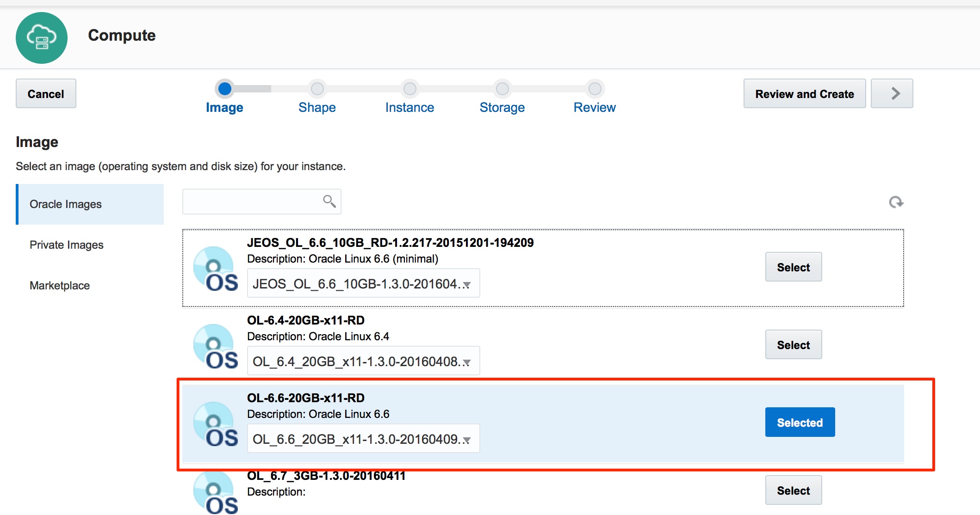Go to the Instance step circle
The height and width of the screenshot is (515, 980).
(410, 89)
